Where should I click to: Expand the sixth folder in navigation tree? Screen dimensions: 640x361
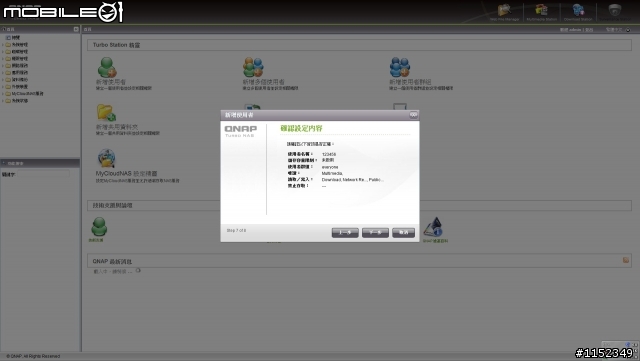click(x=3, y=80)
